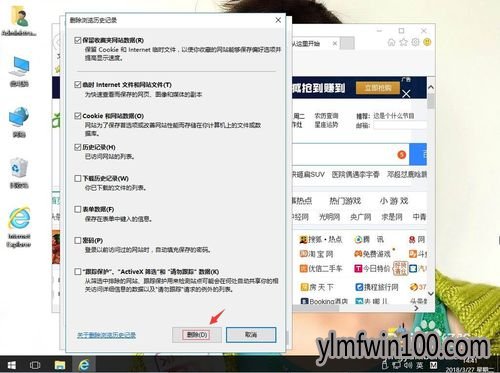Open File Explorer from taskbar
This screenshot has width=500, height=373.
click(60, 365)
